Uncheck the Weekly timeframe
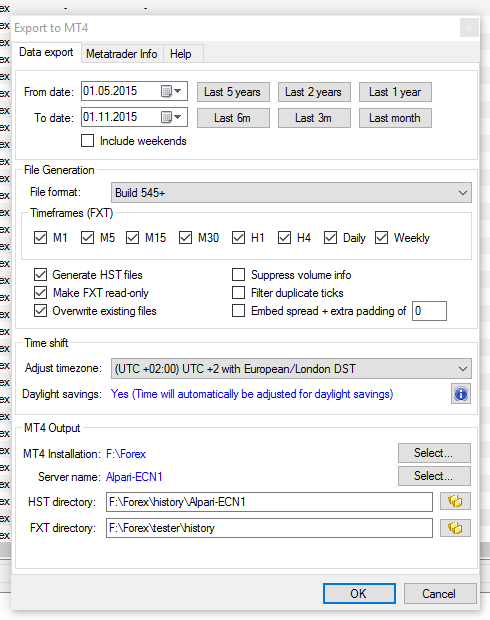The height and width of the screenshot is (620, 490). pos(381,238)
